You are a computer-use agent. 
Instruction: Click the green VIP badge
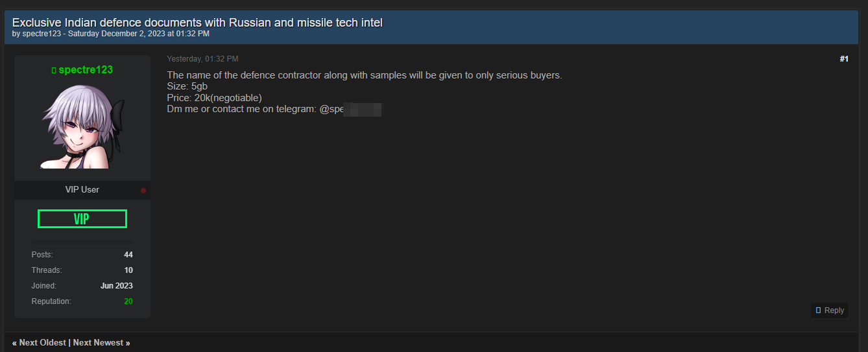pyautogui.click(x=82, y=219)
